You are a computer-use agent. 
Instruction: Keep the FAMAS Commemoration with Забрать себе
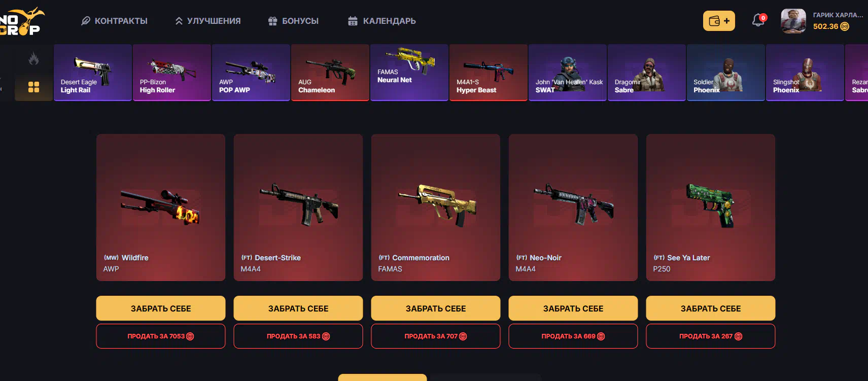click(x=436, y=308)
